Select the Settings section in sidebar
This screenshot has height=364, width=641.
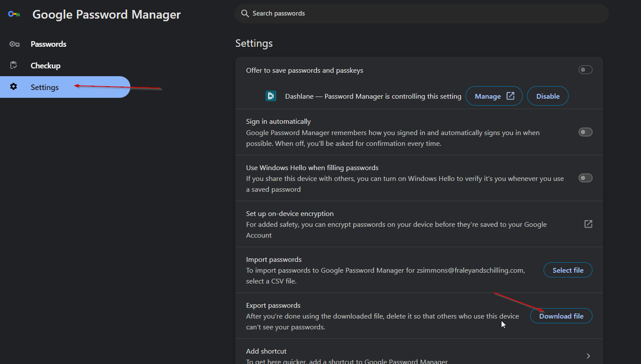tap(65, 87)
